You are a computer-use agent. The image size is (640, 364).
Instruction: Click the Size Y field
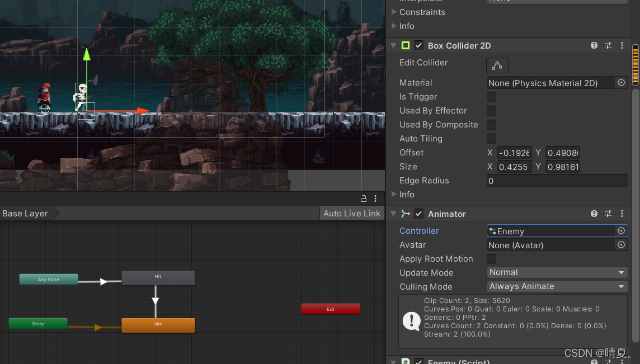pos(563,167)
